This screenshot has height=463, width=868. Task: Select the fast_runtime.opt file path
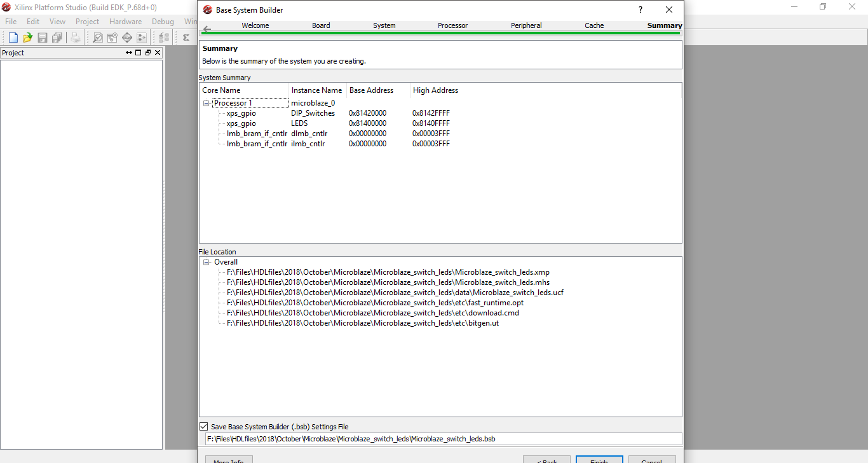point(376,303)
